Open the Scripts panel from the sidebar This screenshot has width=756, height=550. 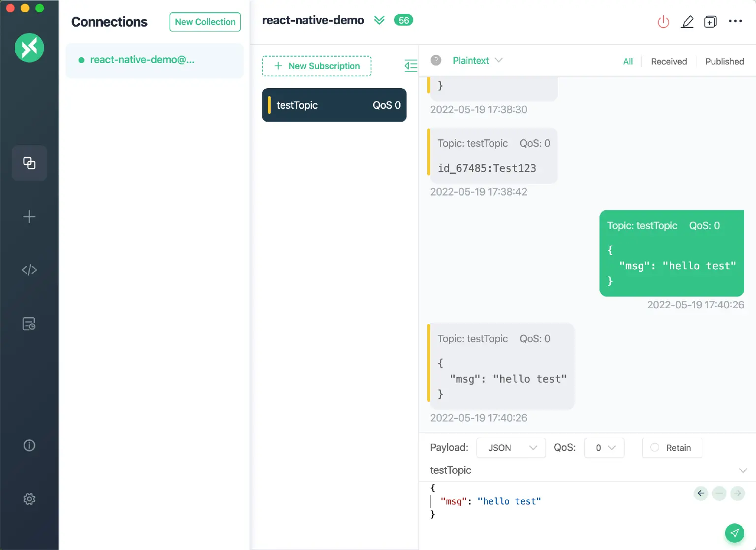click(x=29, y=270)
